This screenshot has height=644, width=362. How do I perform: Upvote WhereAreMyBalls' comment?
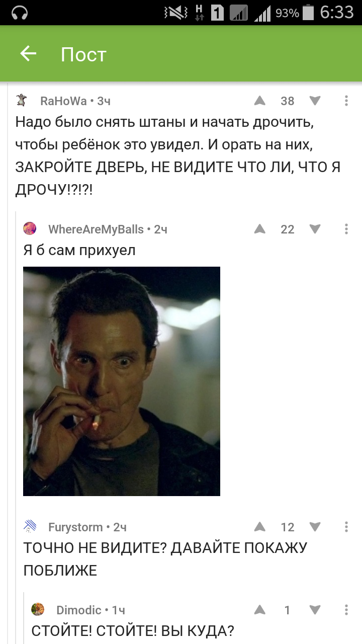pyautogui.click(x=259, y=229)
